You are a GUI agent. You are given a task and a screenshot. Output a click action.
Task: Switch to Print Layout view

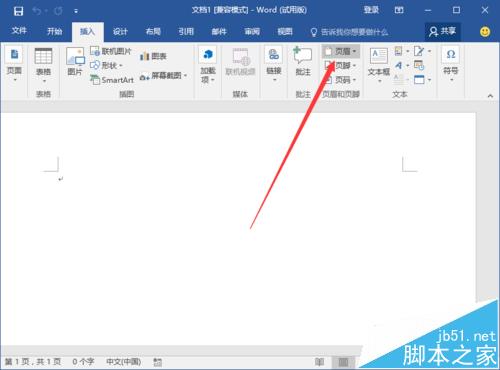click(343, 362)
